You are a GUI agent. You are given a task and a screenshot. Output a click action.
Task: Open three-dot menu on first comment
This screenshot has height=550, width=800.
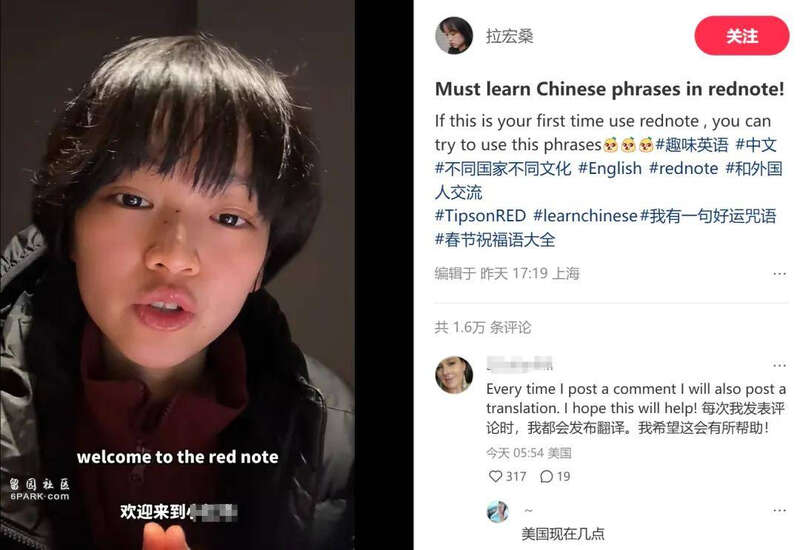pyautogui.click(x=779, y=365)
